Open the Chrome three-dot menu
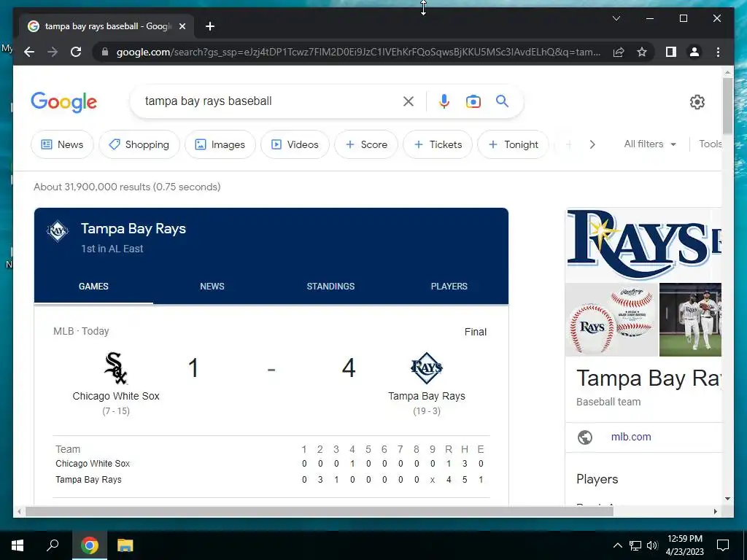747x560 pixels. tap(718, 52)
